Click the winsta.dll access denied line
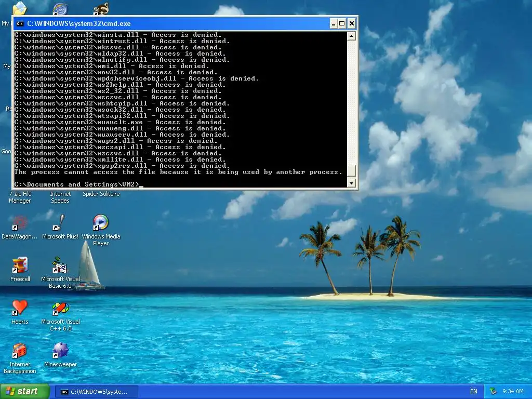The image size is (532, 399). [x=118, y=35]
